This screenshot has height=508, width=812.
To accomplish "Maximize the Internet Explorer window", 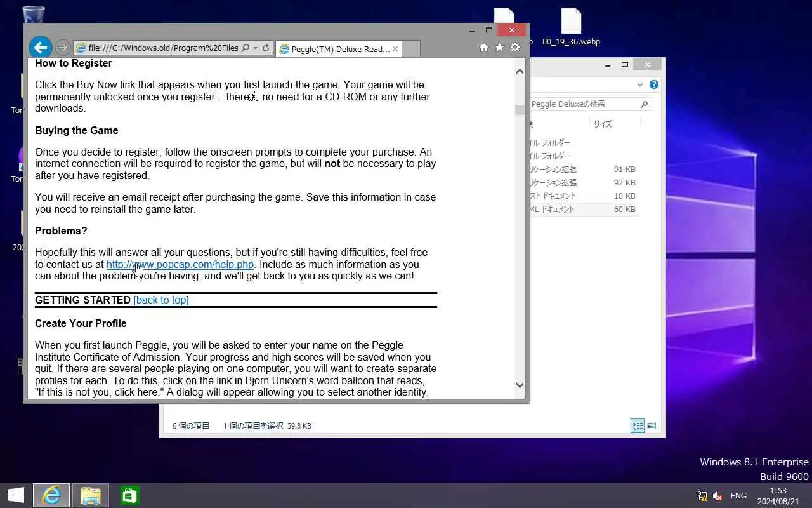I will click(x=489, y=30).
